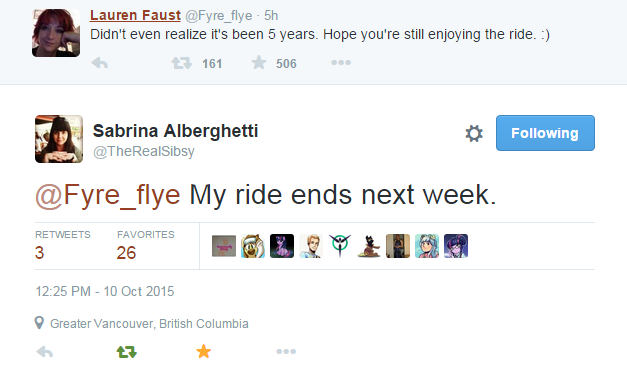Open the 12:25 PM - 10 Oct 2015 timestamp
This screenshot has width=627, height=385.
click(105, 291)
